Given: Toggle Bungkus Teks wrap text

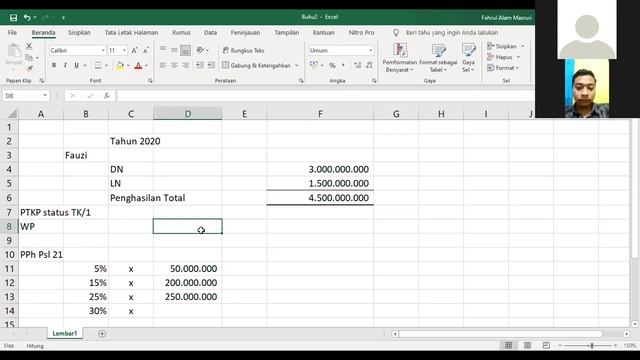Looking at the screenshot, I should 243,50.
